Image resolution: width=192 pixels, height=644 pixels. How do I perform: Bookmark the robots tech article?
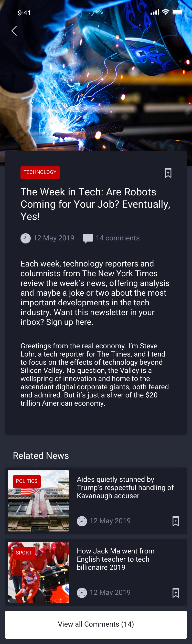(x=168, y=173)
